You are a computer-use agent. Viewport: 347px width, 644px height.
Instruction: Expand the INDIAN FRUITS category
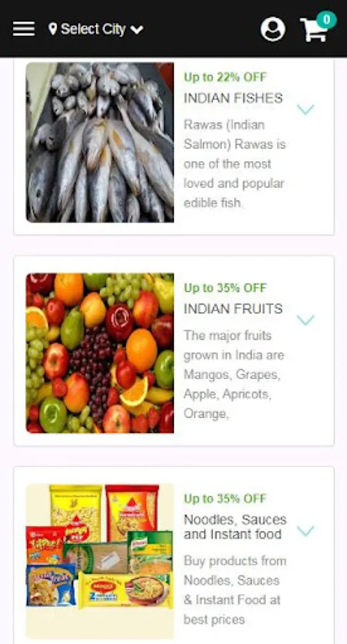click(x=306, y=320)
